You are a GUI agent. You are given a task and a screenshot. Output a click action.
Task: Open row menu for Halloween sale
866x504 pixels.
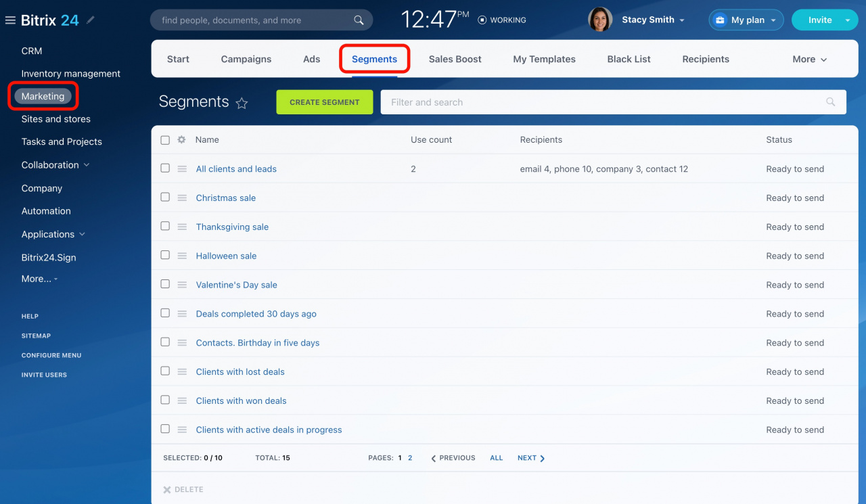[x=182, y=256]
